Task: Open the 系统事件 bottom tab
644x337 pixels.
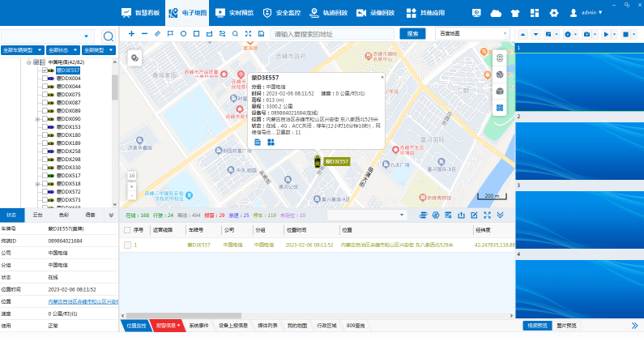Action: (x=198, y=325)
